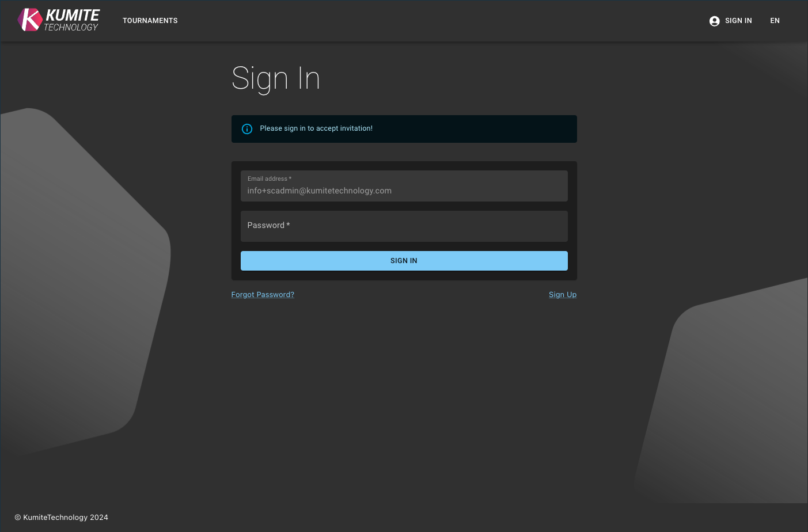The image size is (808, 532).
Task: Click the circular info symbol beside the alert text
Action: click(x=247, y=128)
